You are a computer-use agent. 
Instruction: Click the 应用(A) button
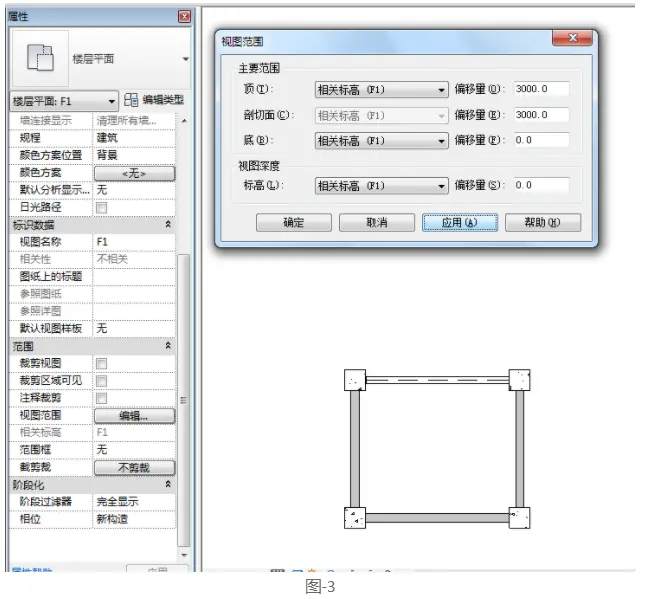(x=460, y=223)
